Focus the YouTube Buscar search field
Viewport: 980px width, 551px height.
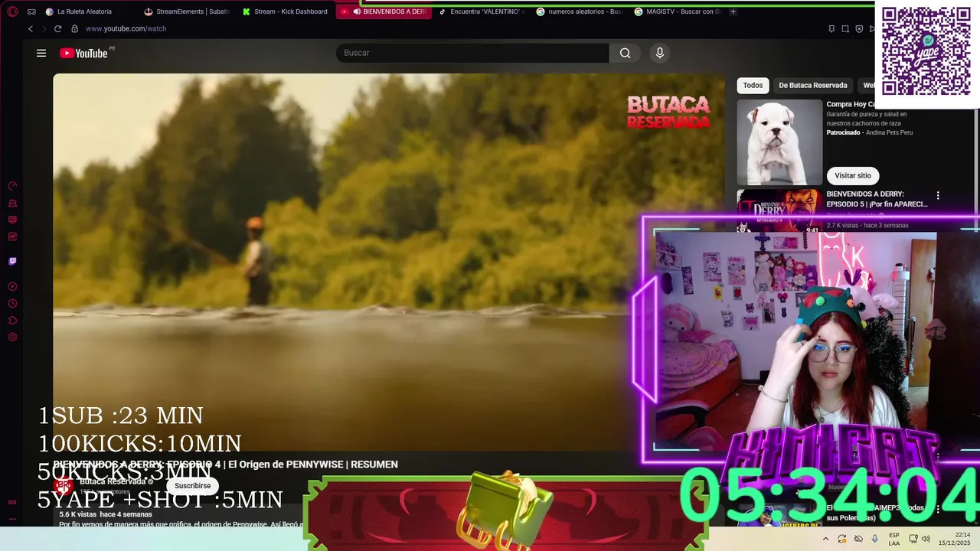[472, 53]
